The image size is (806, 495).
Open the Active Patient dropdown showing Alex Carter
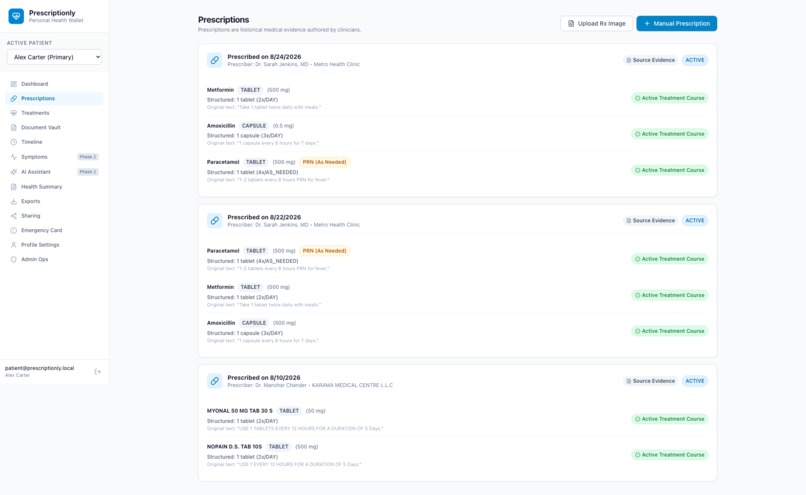54,57
